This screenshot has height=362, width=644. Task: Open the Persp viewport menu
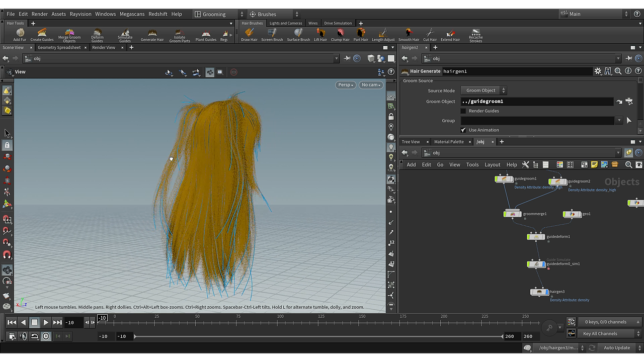point(346,85)
